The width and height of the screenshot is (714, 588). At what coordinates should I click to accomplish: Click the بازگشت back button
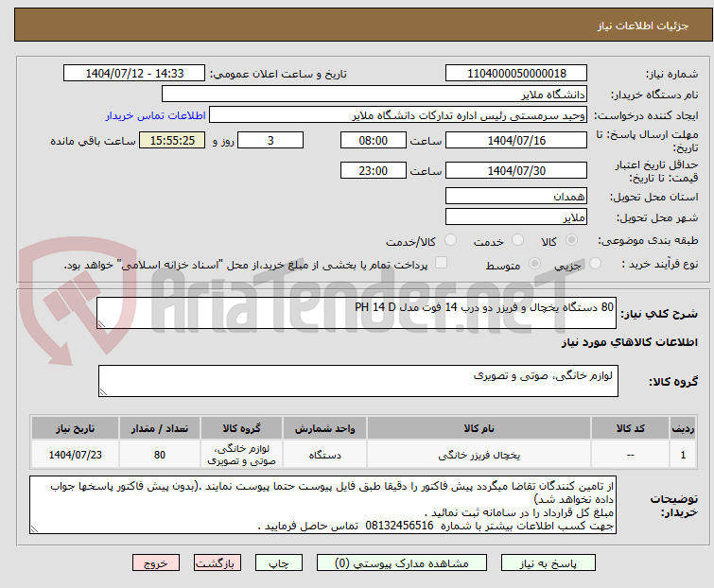pyautogui.click(x=218, y=563)
